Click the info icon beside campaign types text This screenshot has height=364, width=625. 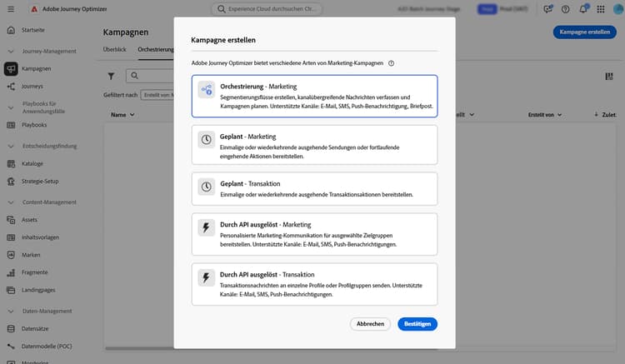(392, 63)
